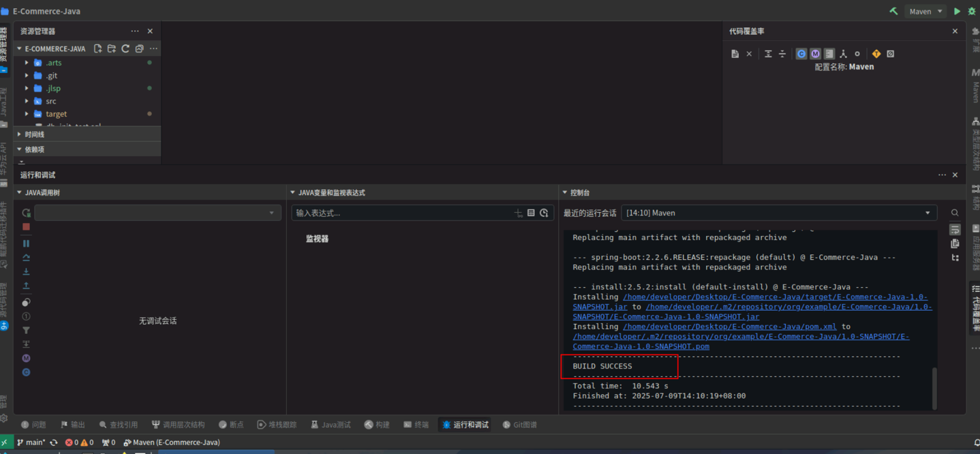
Task: Expand the src folder in explorer
Action: pyautogui.click(x=27, y=101)
